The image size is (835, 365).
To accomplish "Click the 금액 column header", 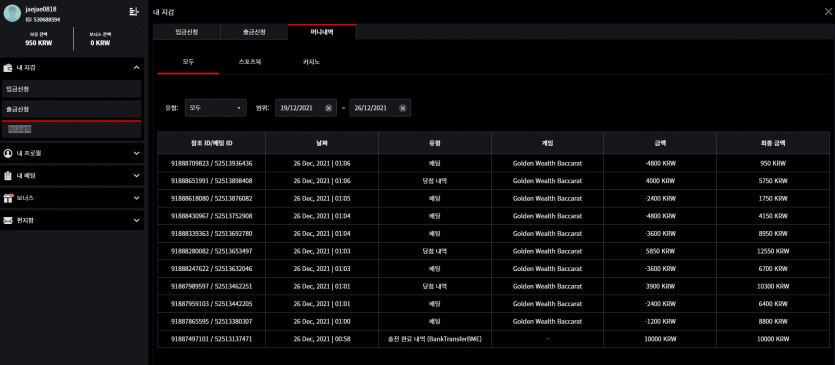I will [x=660, y=143].
